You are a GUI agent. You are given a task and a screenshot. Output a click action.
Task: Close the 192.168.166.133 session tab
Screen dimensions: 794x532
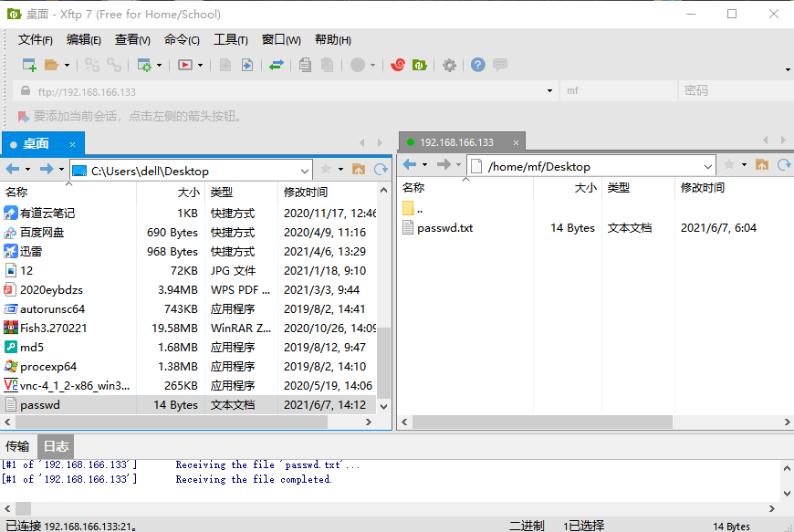pos(517,142)
